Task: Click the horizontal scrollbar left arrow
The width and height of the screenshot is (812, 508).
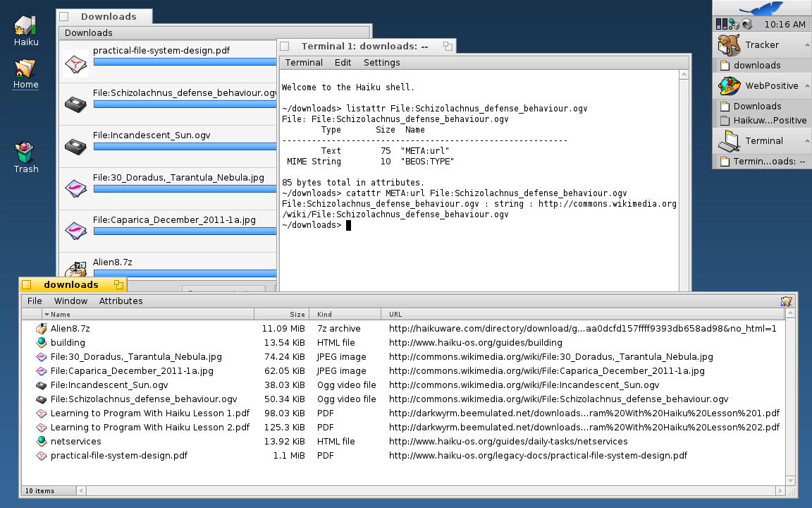Action: pos(81,490)
